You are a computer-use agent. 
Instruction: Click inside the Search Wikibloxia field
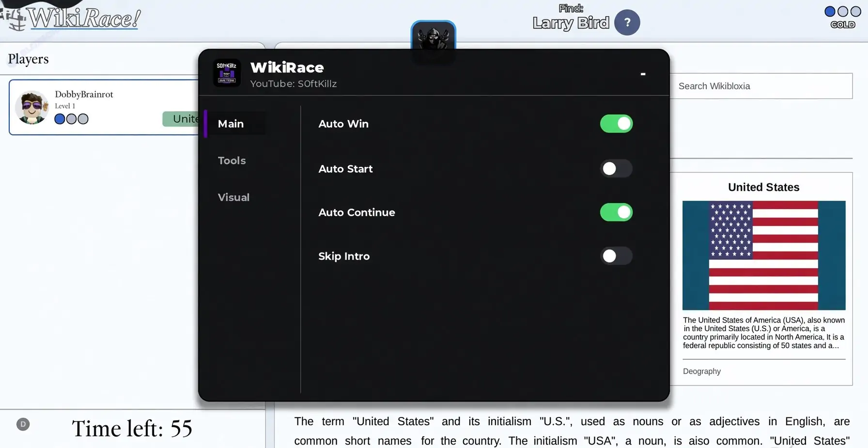click(x=761, y=86)
